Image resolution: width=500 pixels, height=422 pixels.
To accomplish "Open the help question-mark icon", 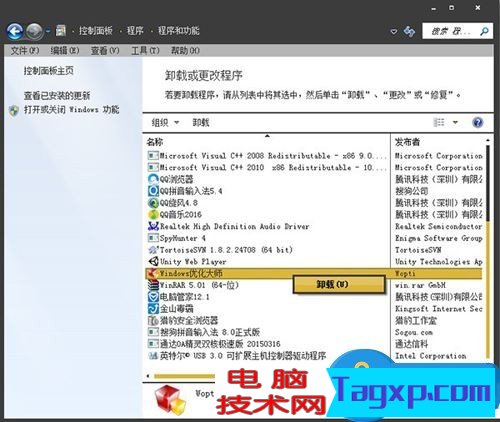I will [x=478, y=122].
